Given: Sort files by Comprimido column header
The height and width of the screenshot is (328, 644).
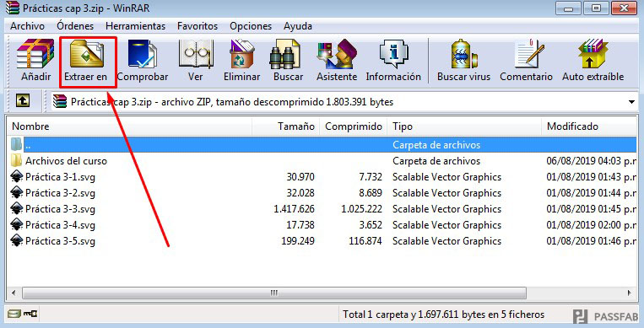Looking at the screenshot, I should pos(353,126).
